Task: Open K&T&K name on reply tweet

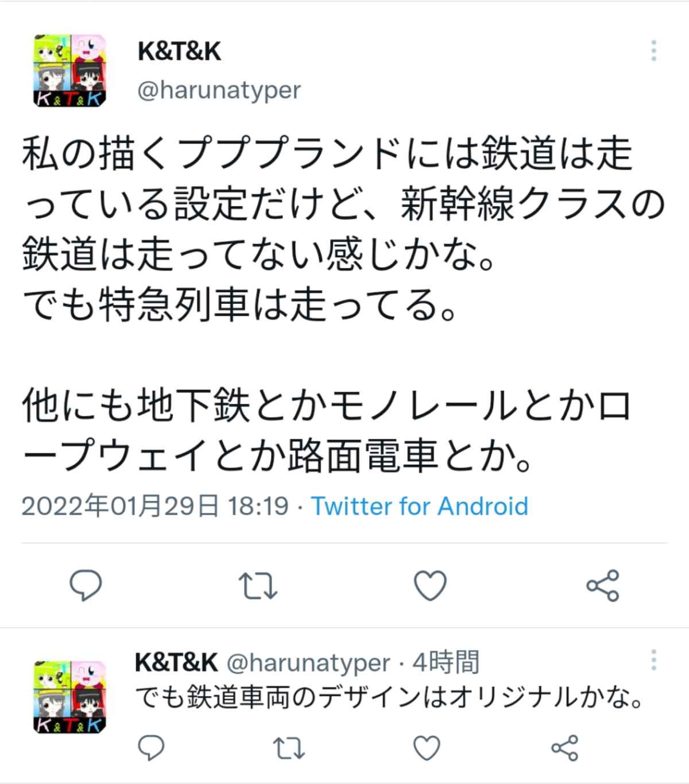Action: click(176, 662)
